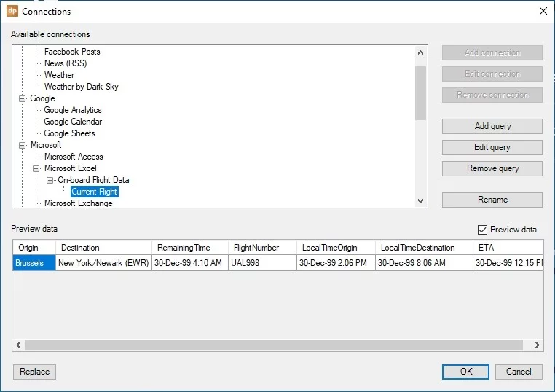Click the FlightNumber column header
The height and width of the screenshot is (392, 555).
coord(252,248)
